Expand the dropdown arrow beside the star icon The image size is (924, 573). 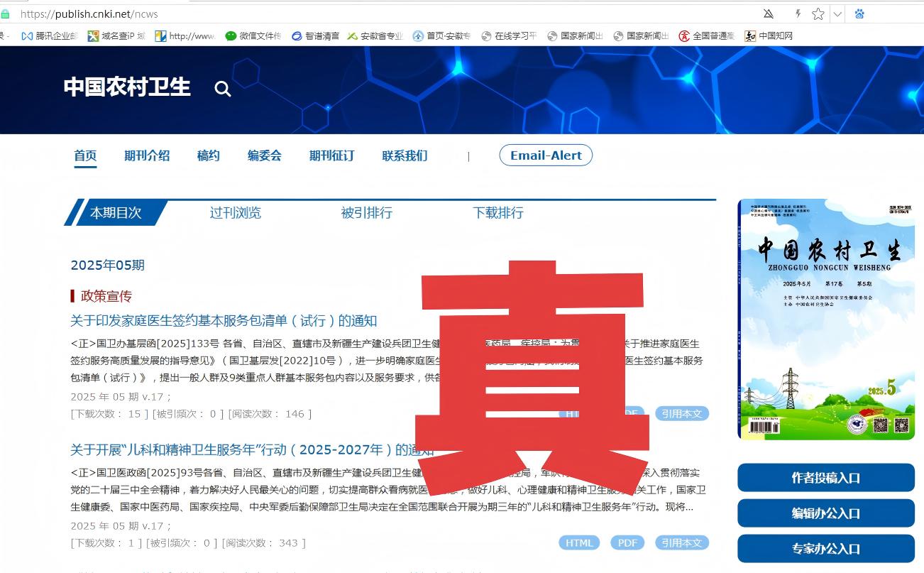tap(837, 14)
